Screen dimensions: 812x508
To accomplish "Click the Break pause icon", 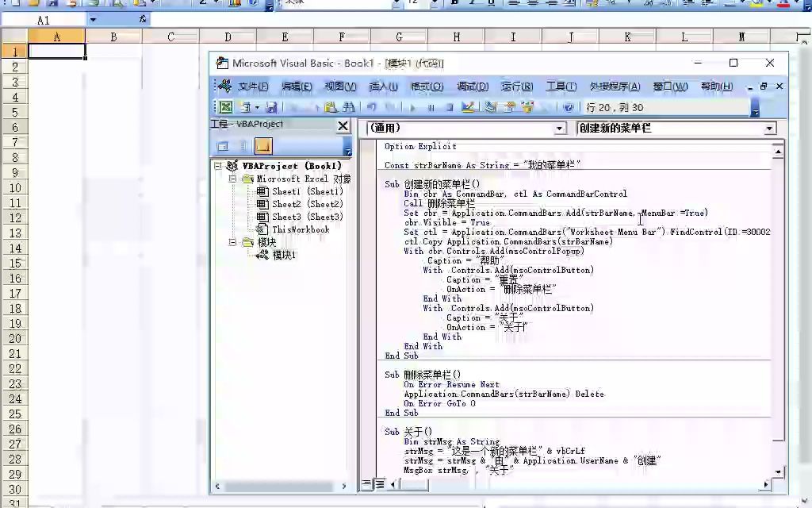I will 431,107.
